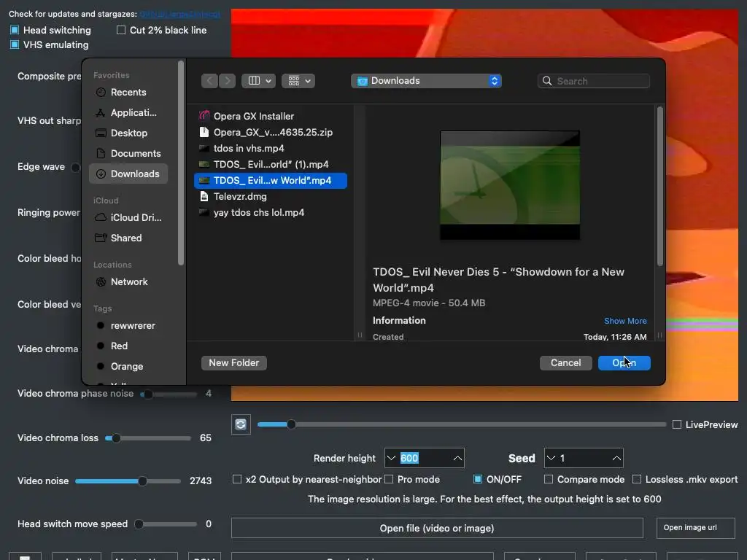Choose the Red tag
The width and height of the screenshot is (747, 560).
point(128,346)
